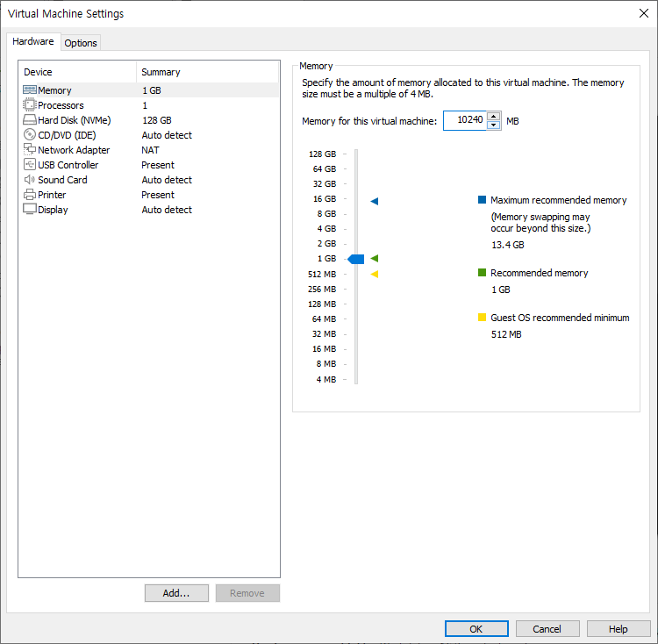Select the Sound Card row label
Screen dimensions: 658x644
tap(62, 180)
